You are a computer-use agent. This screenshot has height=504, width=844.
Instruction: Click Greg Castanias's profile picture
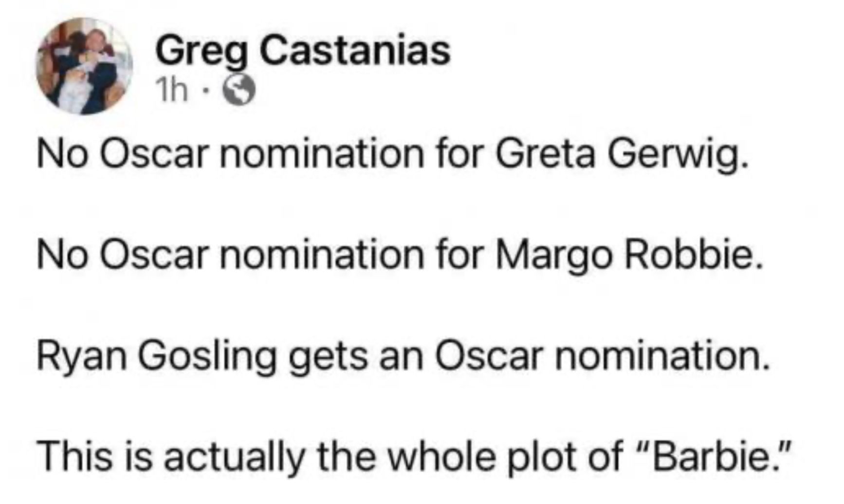tap(84, 66)
